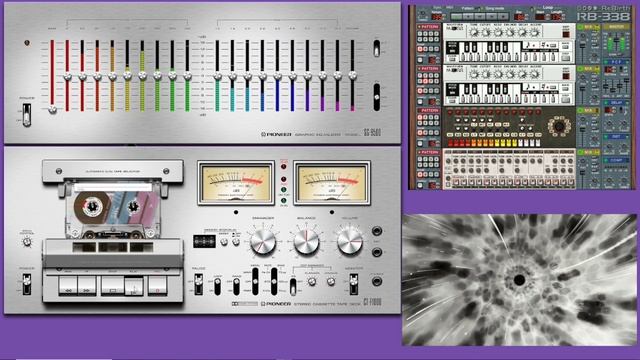This screenshot has height=360, width=640.
Task: Click the Phones headphone jack at bottom right
Action: tap(376, 281)
